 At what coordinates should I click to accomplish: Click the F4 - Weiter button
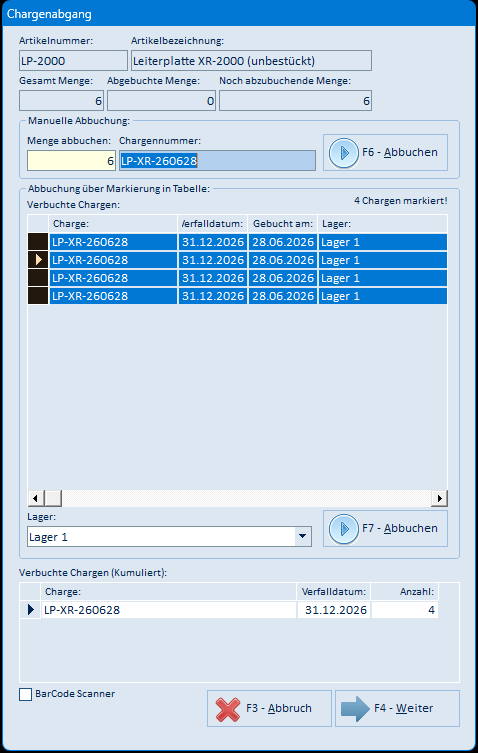[x=397, y=709]
